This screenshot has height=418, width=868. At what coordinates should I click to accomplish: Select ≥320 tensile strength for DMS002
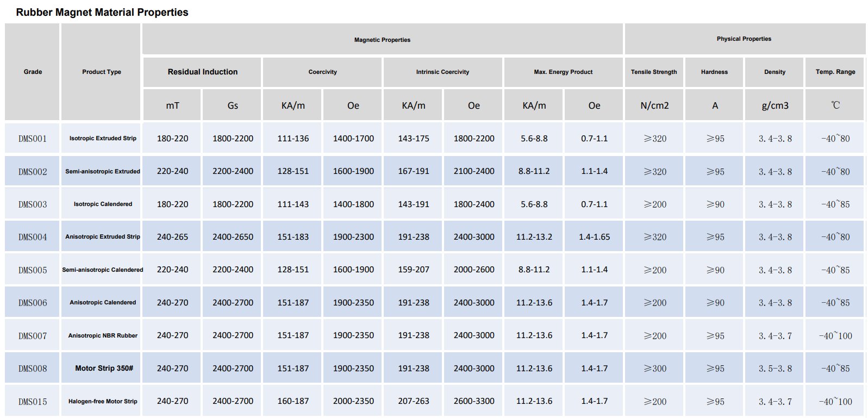655,172
